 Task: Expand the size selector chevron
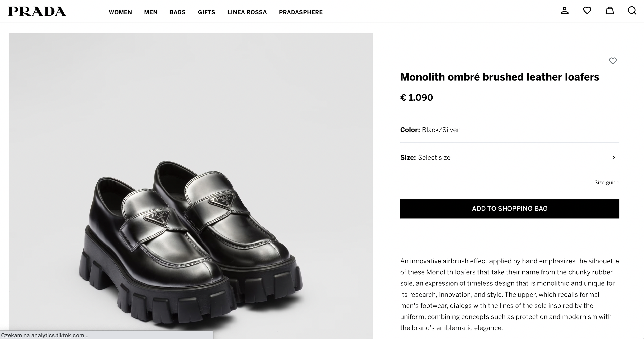(614, 158)
